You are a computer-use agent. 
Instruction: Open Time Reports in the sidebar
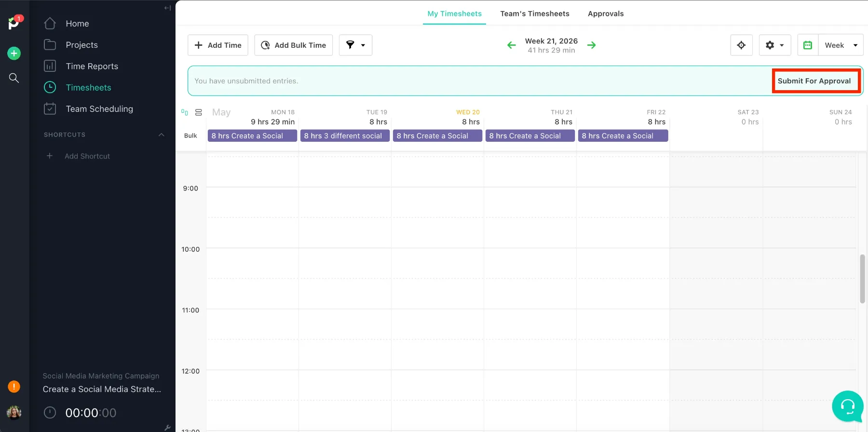tap(92, 66)
